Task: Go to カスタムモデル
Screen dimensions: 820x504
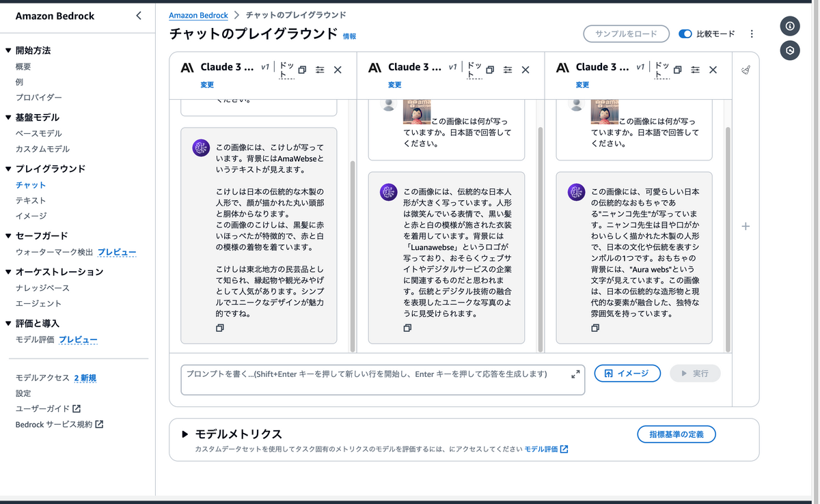Action: tap(42, 149)
